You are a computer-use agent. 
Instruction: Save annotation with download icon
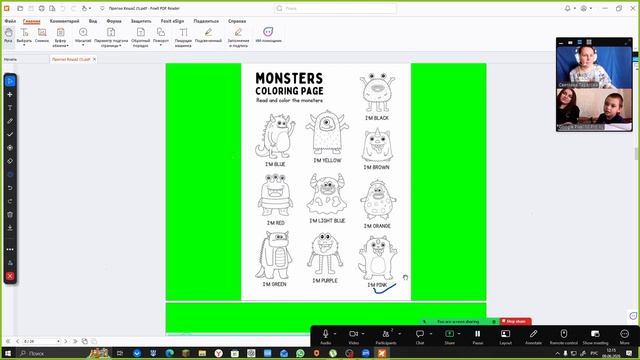click(x=10, y=228)
